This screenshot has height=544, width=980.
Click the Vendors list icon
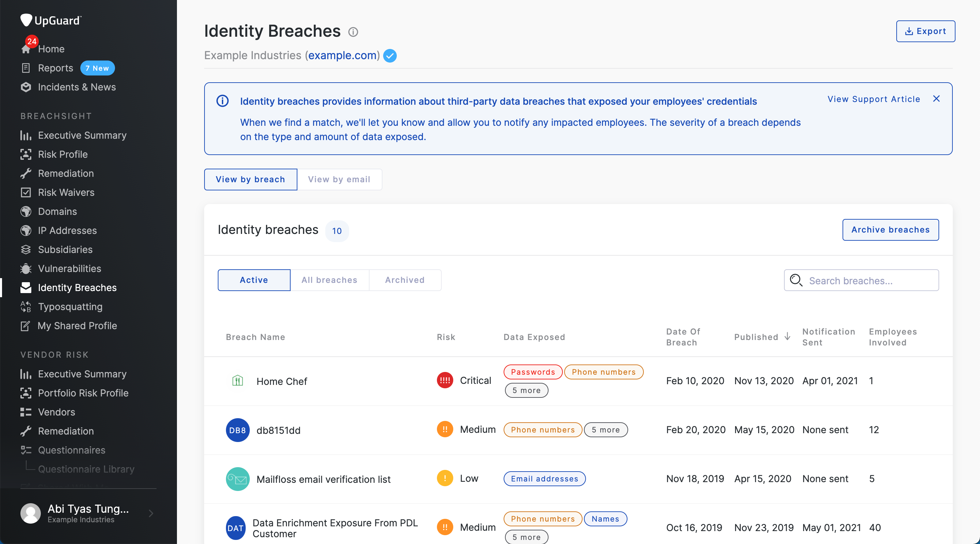(26, 412)
